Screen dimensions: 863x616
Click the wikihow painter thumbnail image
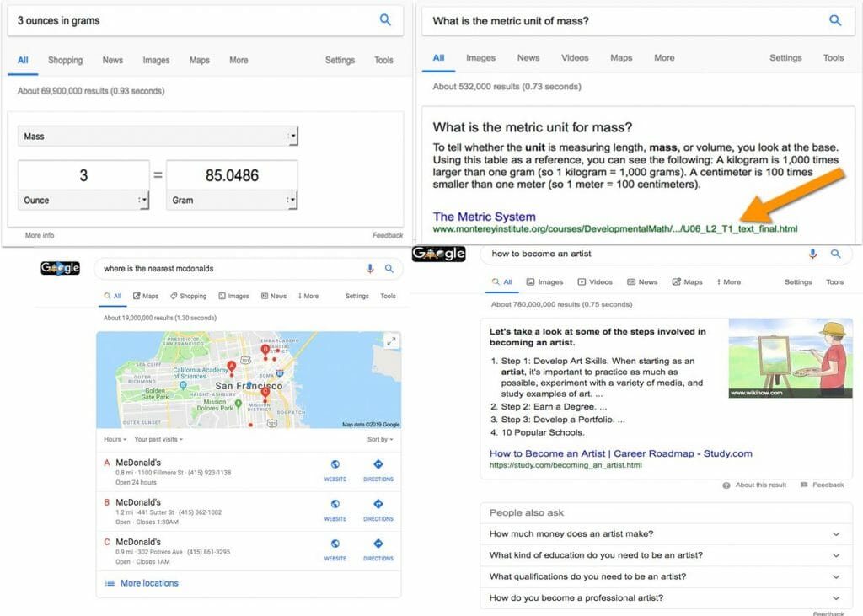coord(791,358)
